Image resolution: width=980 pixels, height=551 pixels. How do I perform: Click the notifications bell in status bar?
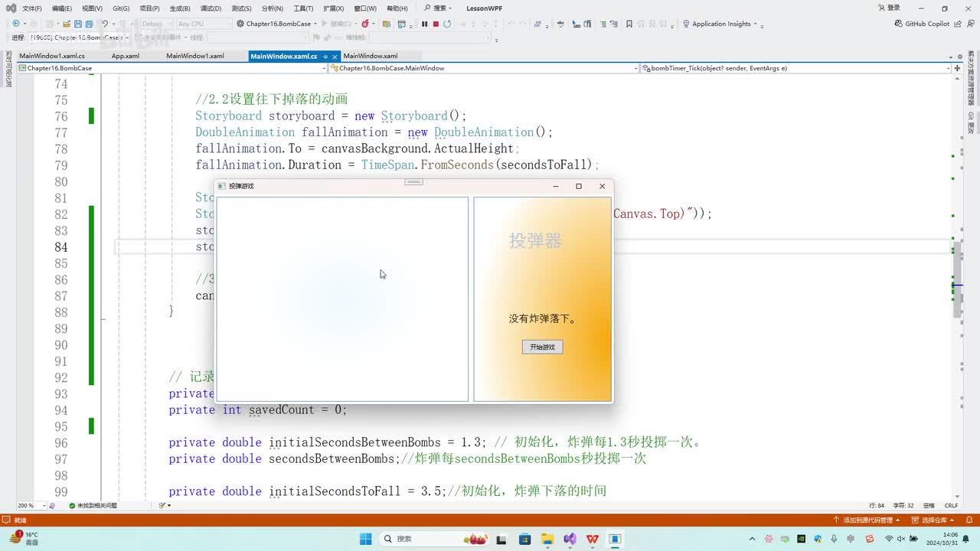pyautogui.click(x=970, y=520)
